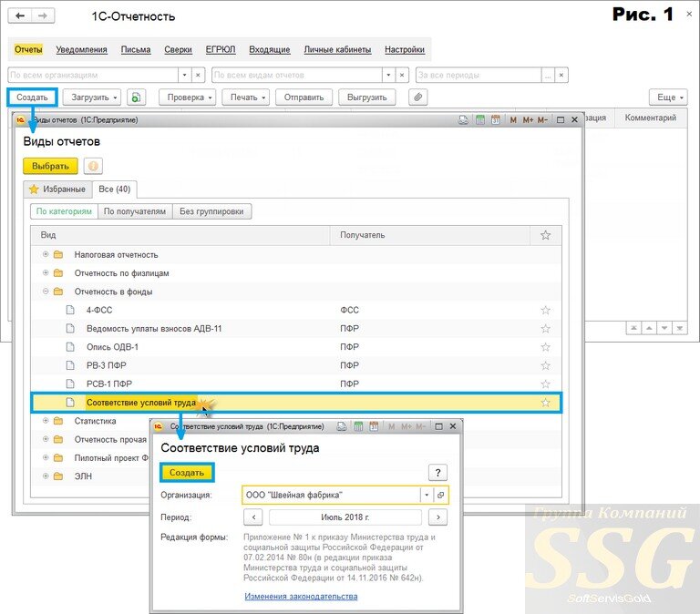
Task: Click the calculator icon in Соответствие условий труда title bar
Action: pos(358,426)
